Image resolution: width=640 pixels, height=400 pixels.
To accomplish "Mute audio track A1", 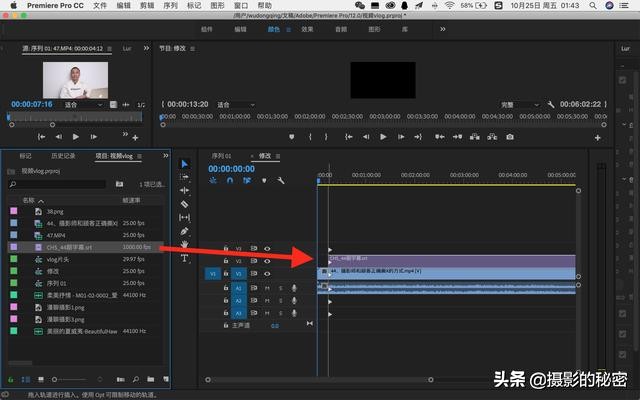I will (267, 288).
